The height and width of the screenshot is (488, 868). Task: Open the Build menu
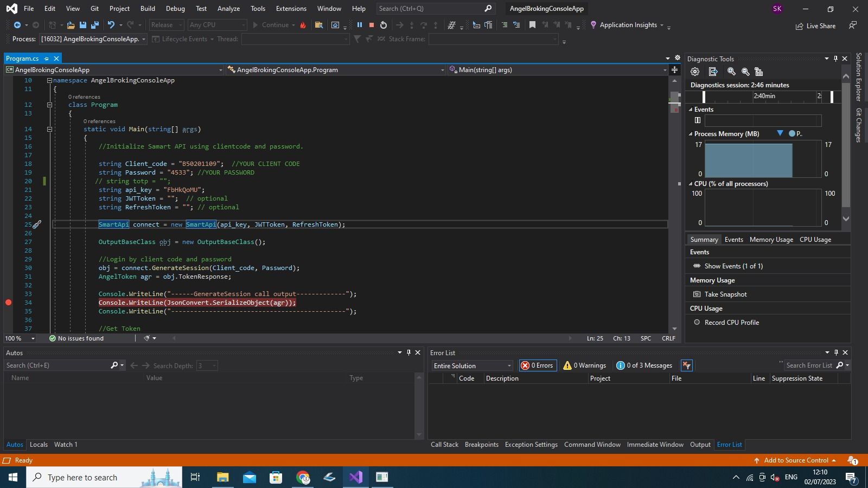(x=148, y=8)
